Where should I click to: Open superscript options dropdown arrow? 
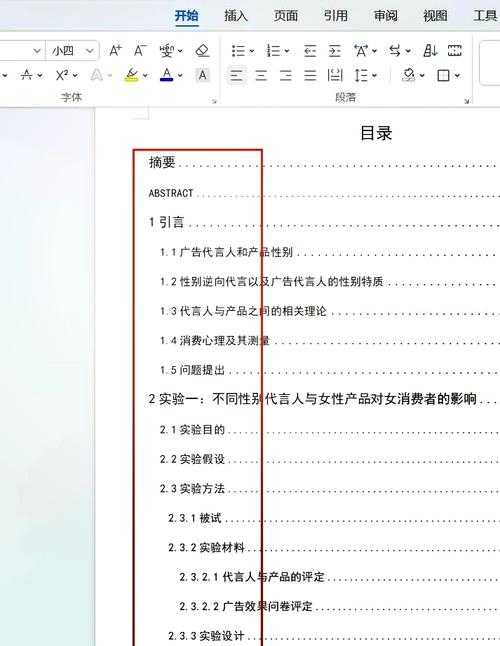point(75,75)
